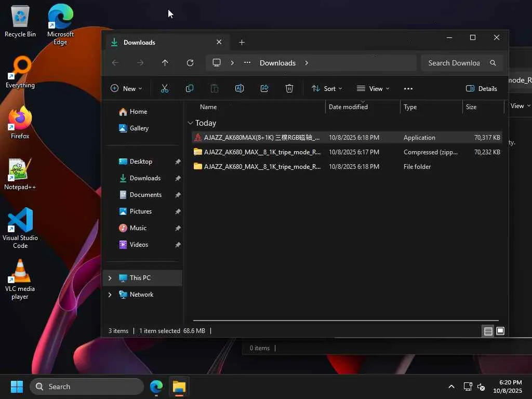Open the Sort dropdown menu

pyautogui.click(x=327, y=88)
